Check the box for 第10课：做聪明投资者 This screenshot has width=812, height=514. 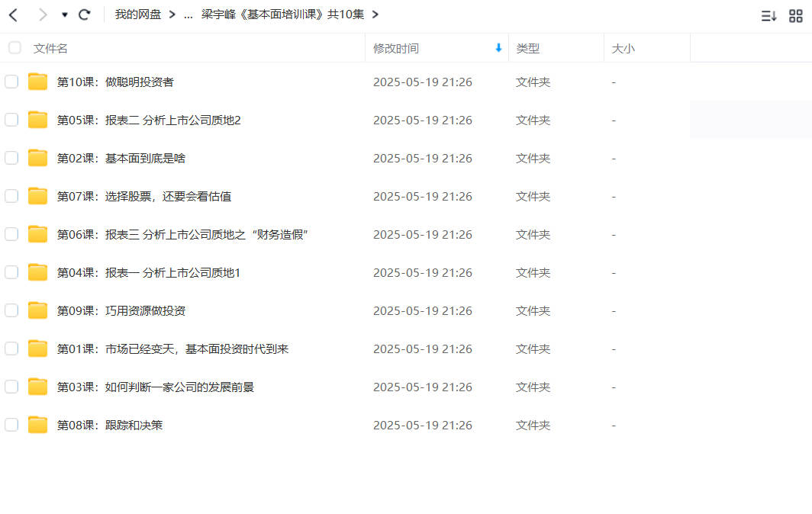[x=11, y=82]
